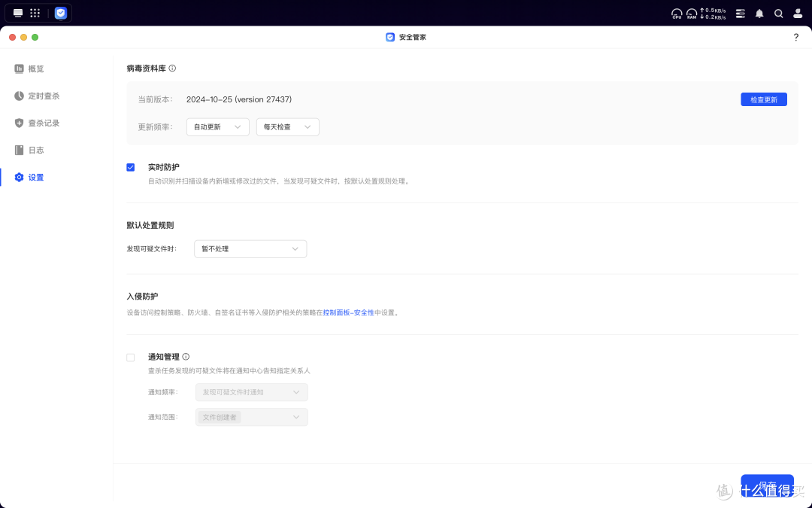Click 通知范围 label
The image size is (812, 508).
162,417
